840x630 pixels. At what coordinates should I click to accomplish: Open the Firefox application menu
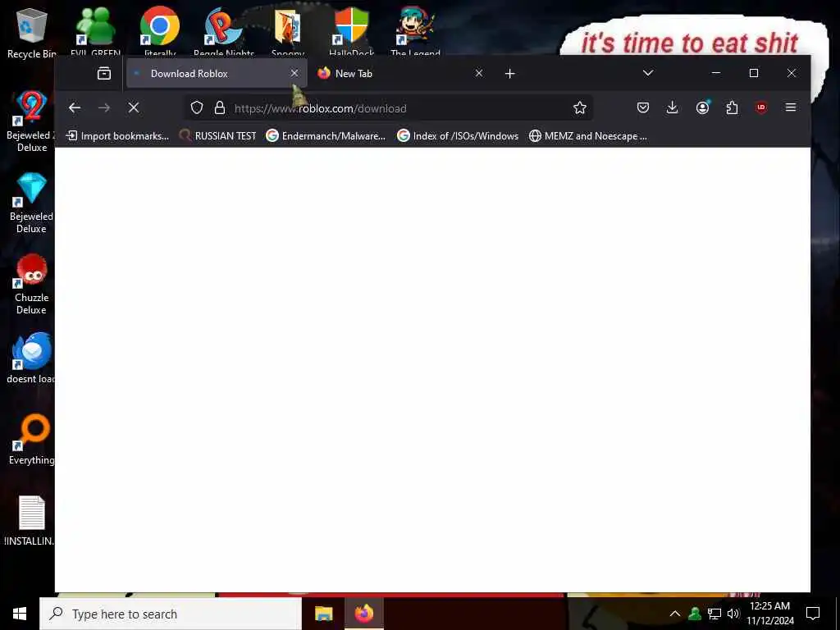point(791,107)
